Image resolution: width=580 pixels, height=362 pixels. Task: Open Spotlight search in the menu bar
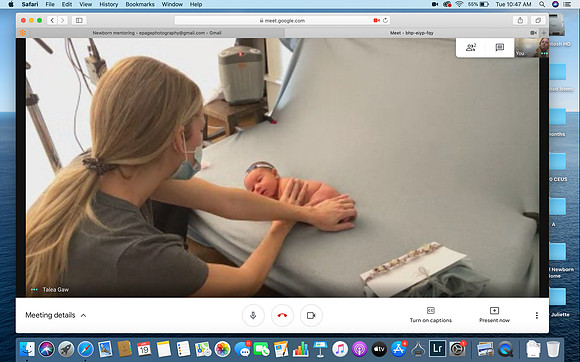(x=542, y=4)
